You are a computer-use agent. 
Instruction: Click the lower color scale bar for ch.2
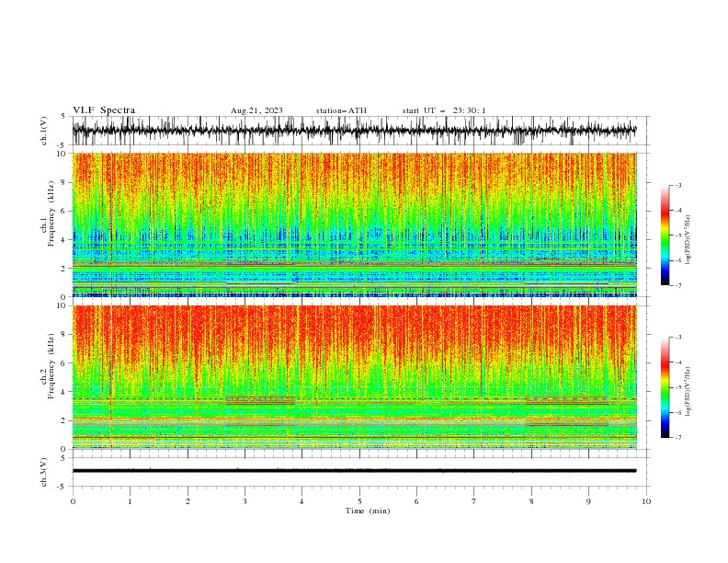click(x=665, y=387)
